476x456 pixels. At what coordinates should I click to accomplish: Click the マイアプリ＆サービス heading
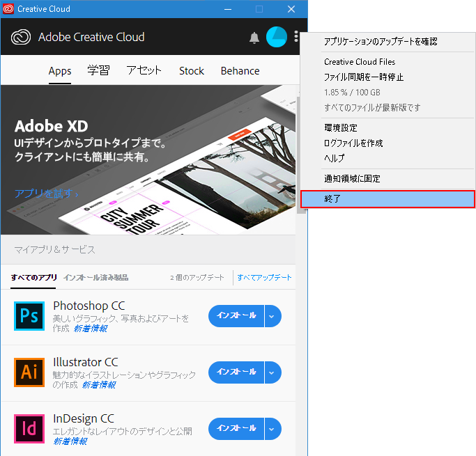point(54,249)
